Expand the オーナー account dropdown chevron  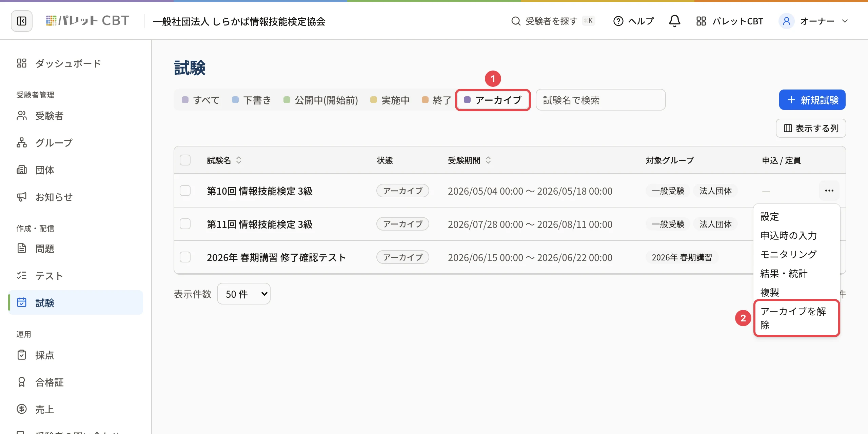845,21
